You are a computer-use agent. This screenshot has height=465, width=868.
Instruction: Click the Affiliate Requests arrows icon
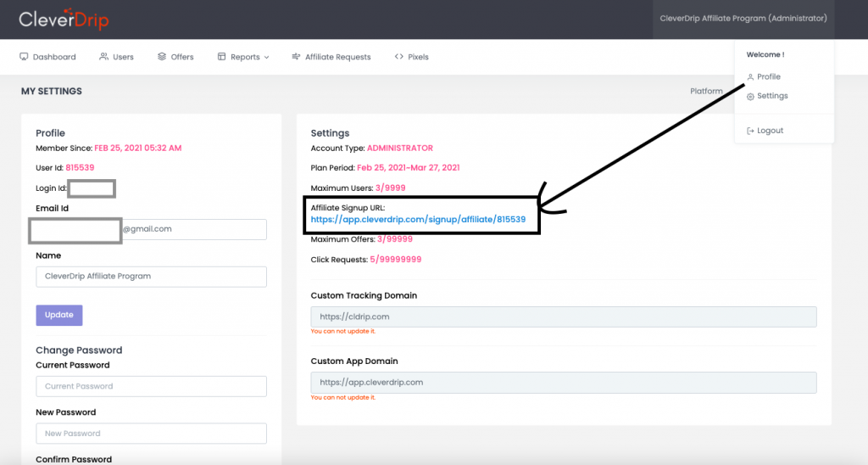click(x=296, y=57)
